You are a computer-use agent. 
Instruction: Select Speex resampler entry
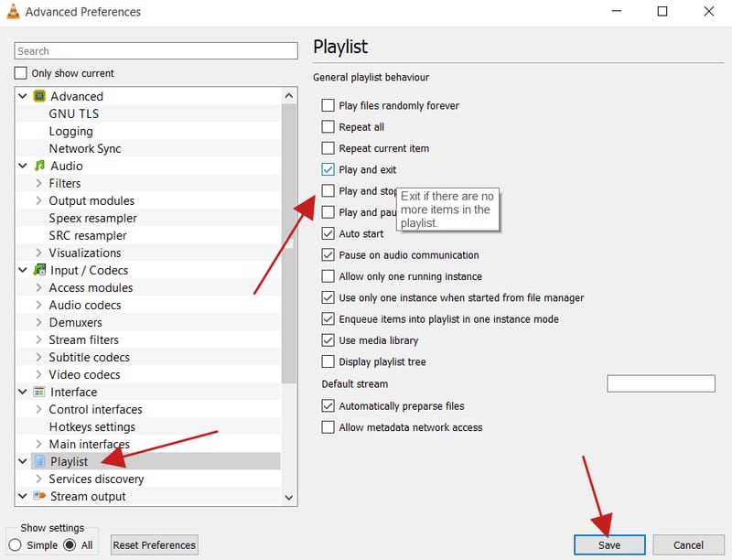93,218
